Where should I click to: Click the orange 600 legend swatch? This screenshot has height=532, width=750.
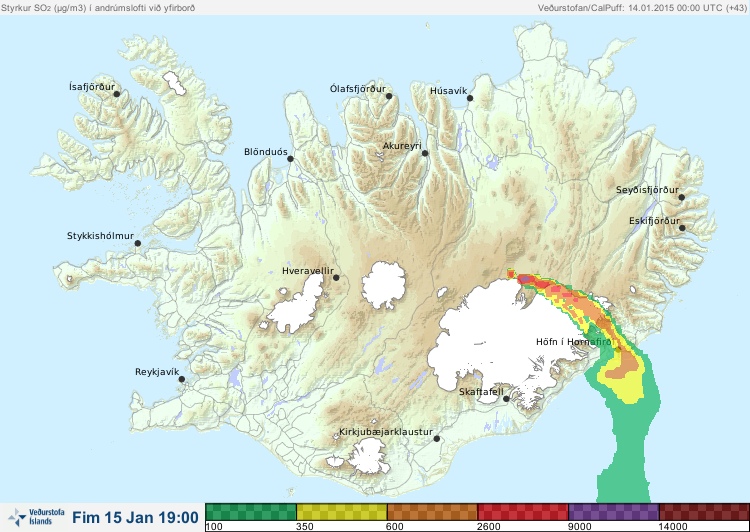click(432, 512)
